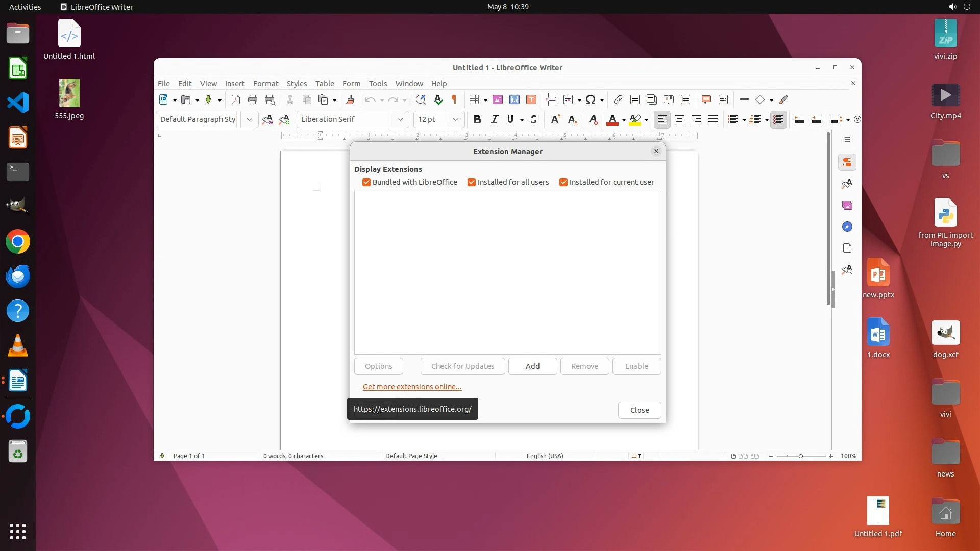Open the Format menu

coord(265,83)
